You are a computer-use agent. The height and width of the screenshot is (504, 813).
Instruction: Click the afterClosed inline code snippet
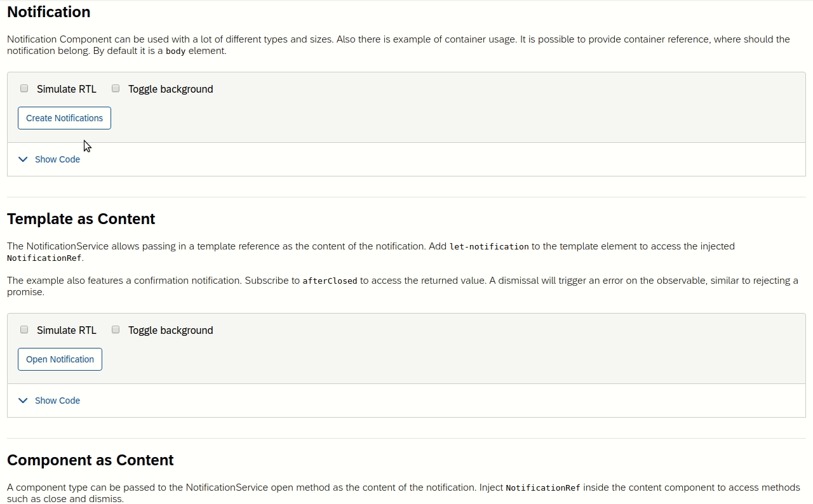tap(330, 280)
